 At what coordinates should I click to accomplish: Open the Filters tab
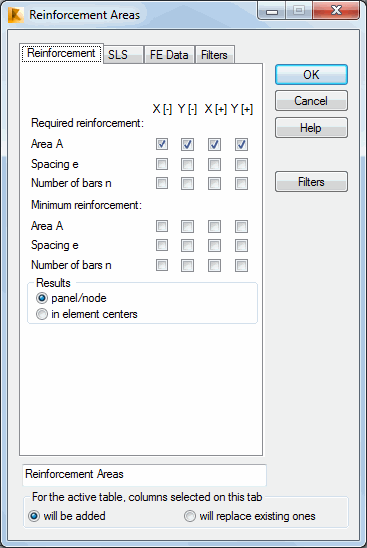point(214,55)
